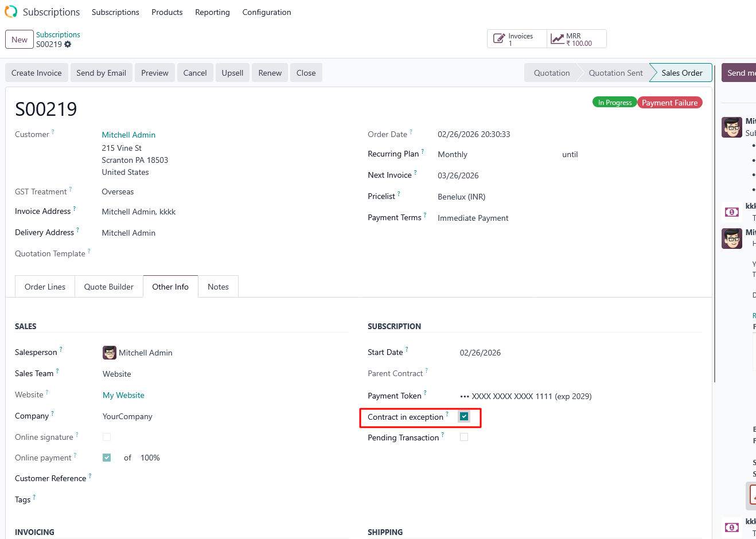Open the Notes tab
756x539 pixels.
click(x=218, y=287)
